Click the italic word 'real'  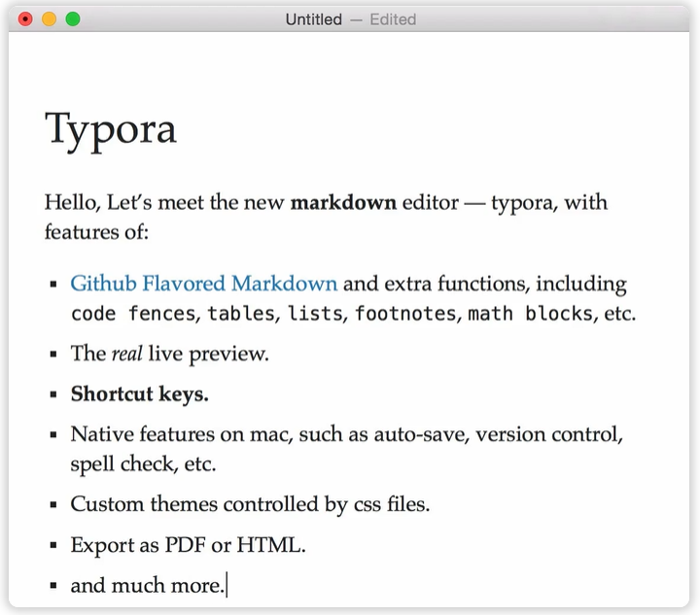pyautogui.click(x=126, y=354)
